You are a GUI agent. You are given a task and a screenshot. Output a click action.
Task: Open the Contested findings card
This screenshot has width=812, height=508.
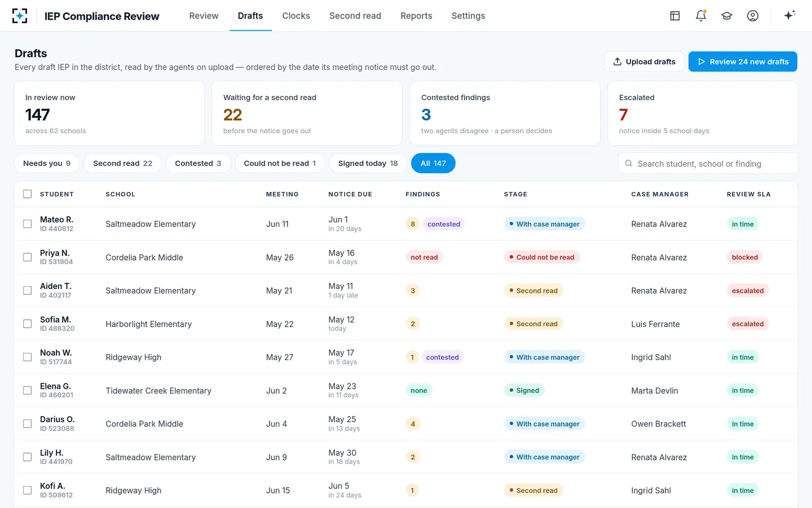pyautogui.click(x=505, y=113)
